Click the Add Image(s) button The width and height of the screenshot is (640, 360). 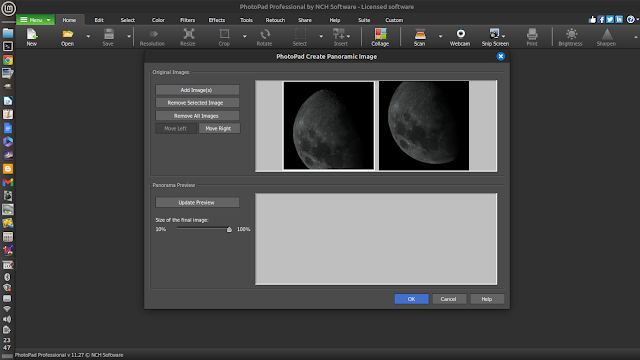click(197, 90)
